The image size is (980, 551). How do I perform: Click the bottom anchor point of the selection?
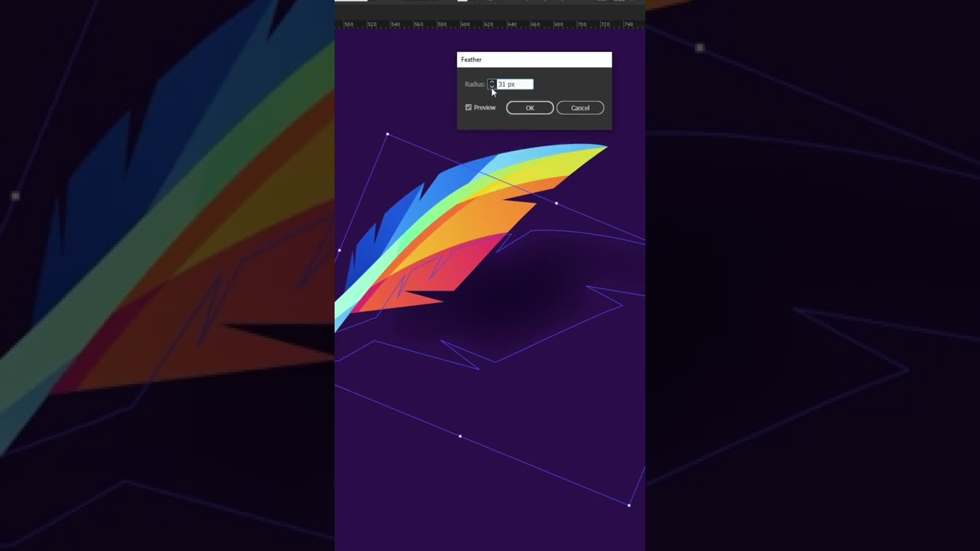[x=460, y=435]
